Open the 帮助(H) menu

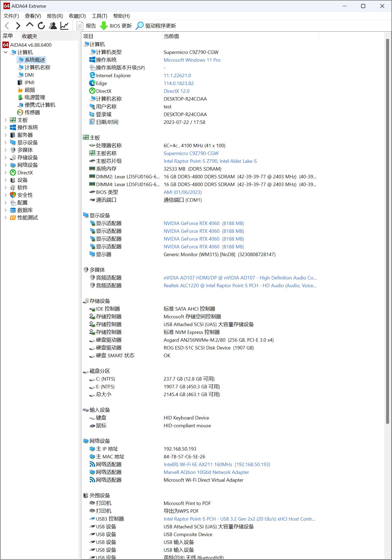(x=121, y=16)
